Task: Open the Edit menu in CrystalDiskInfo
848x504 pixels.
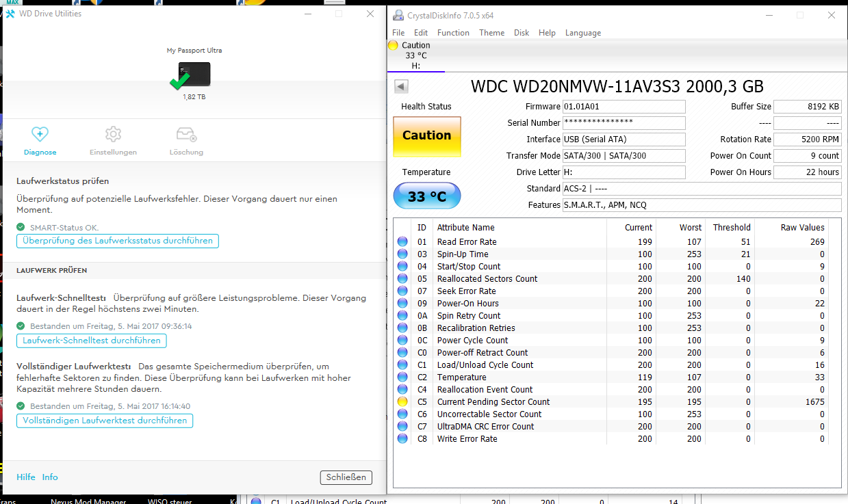Action: click(421, 33)
